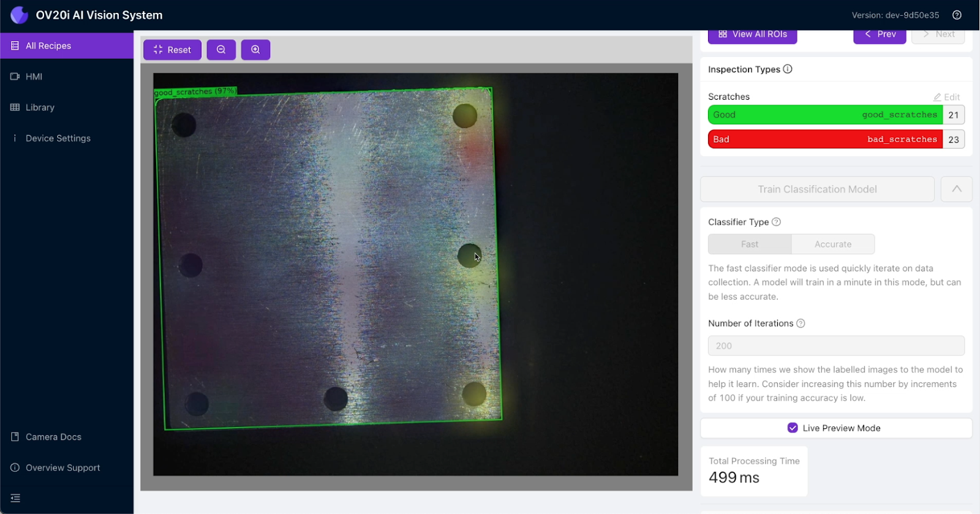Collapse the sidebar with the menu-fold icon
The image size is (980, 514).
pyautogui.click(x=15, y=498)
